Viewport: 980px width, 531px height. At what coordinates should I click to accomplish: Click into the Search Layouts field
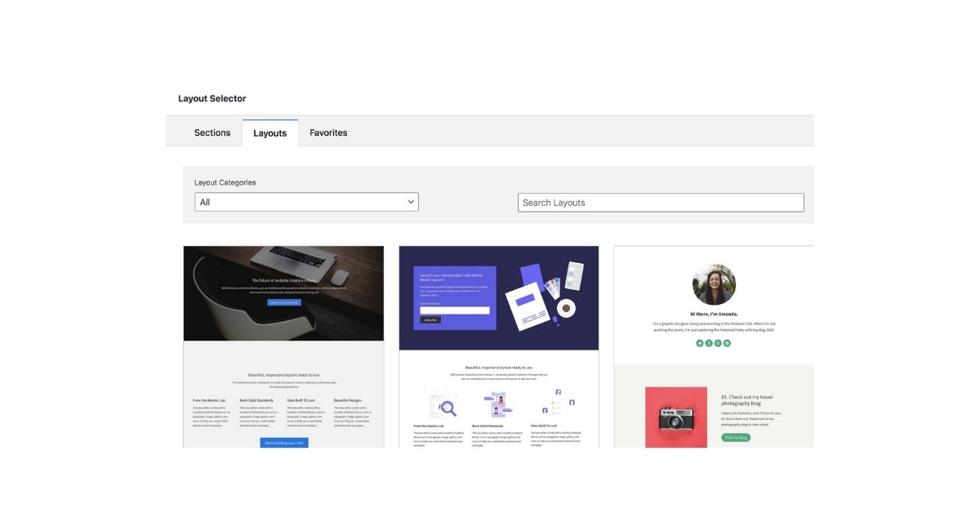(661, 203)
